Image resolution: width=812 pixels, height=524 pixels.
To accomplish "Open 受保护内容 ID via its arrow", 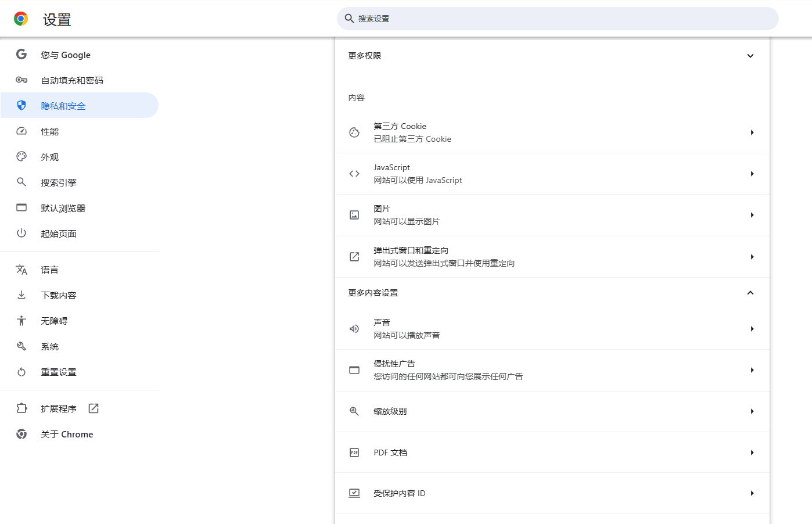I will tap(752, 493).
